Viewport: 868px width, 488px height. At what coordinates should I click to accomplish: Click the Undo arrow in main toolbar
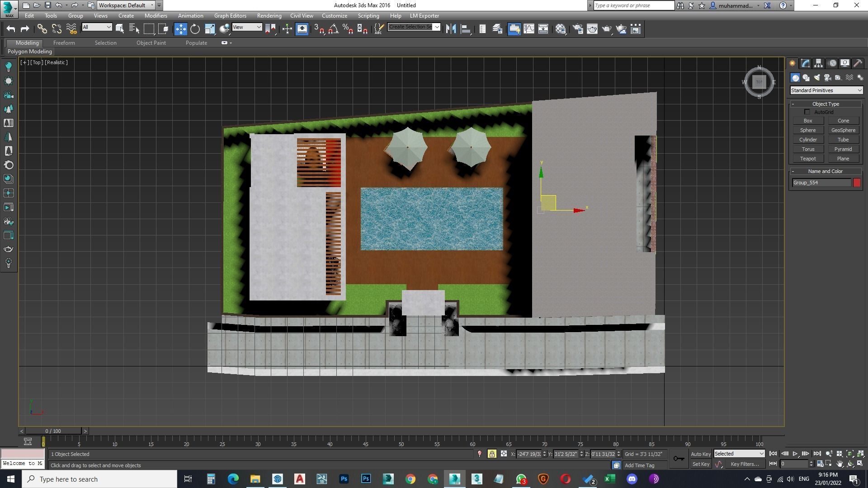10,29
